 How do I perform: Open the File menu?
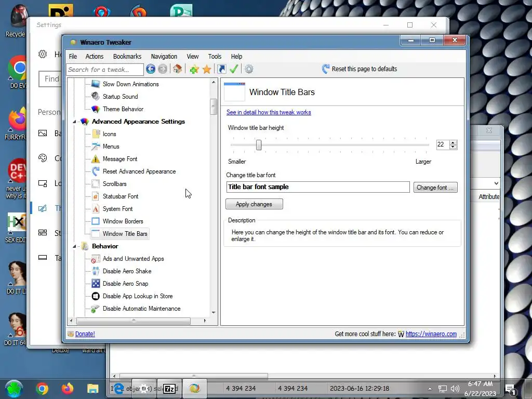(x=73, y=56)
